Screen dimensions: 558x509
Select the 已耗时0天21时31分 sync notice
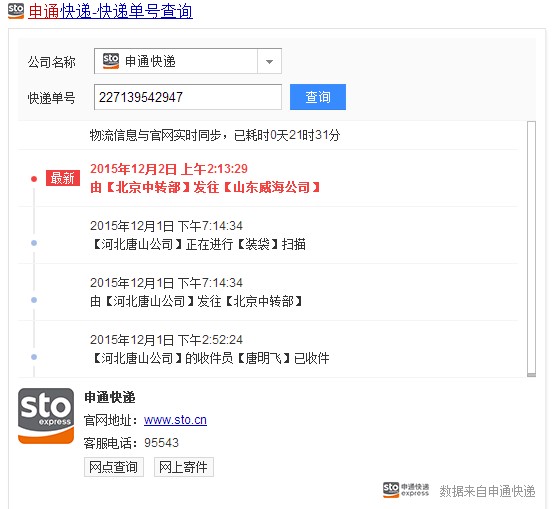tap(215, 135)
